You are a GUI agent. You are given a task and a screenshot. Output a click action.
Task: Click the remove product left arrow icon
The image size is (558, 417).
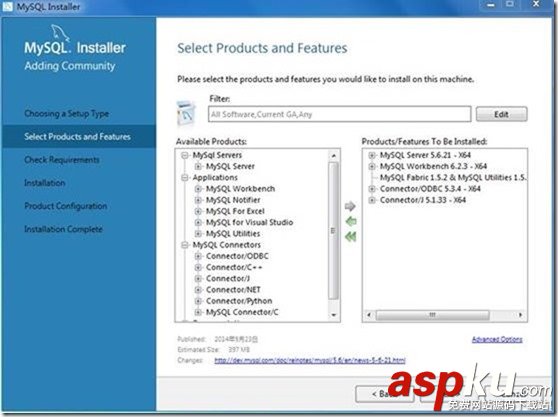click(351, 221)
